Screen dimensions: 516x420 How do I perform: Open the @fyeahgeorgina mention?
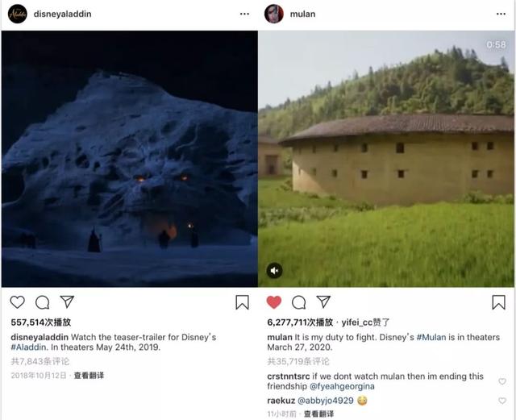[x=342, y=386]
